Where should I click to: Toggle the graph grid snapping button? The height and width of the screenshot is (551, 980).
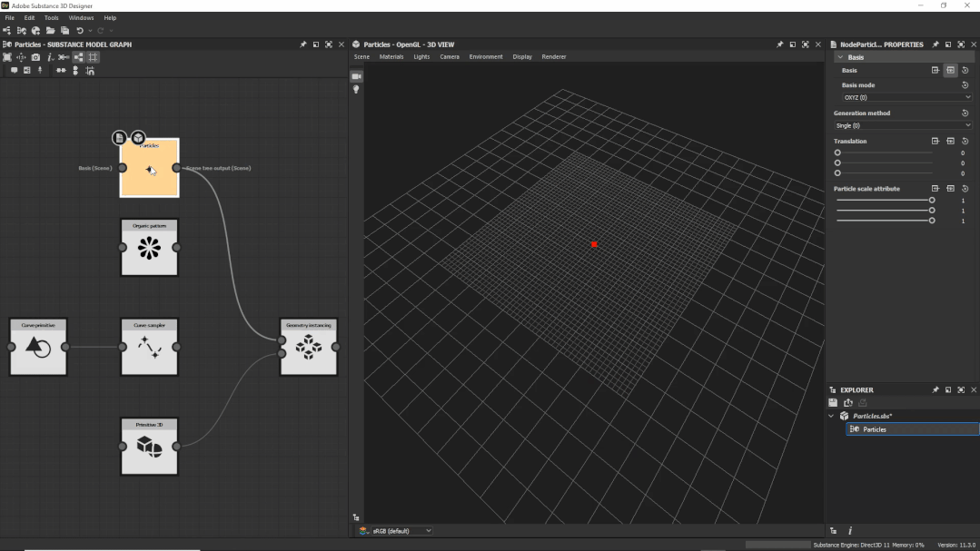tap(94, 57)
